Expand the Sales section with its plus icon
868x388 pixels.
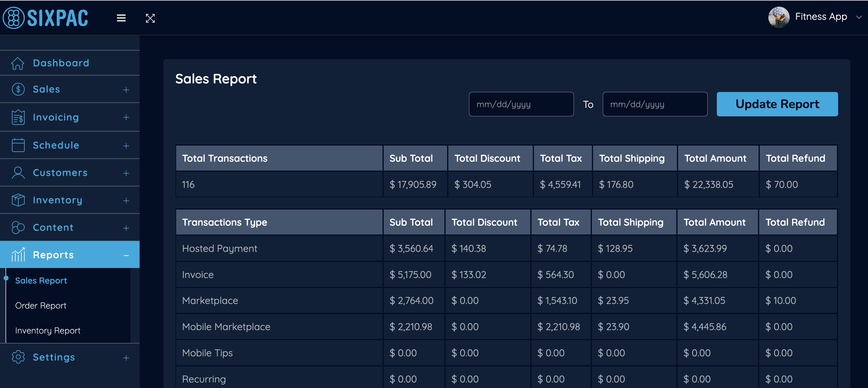[126, 89]
